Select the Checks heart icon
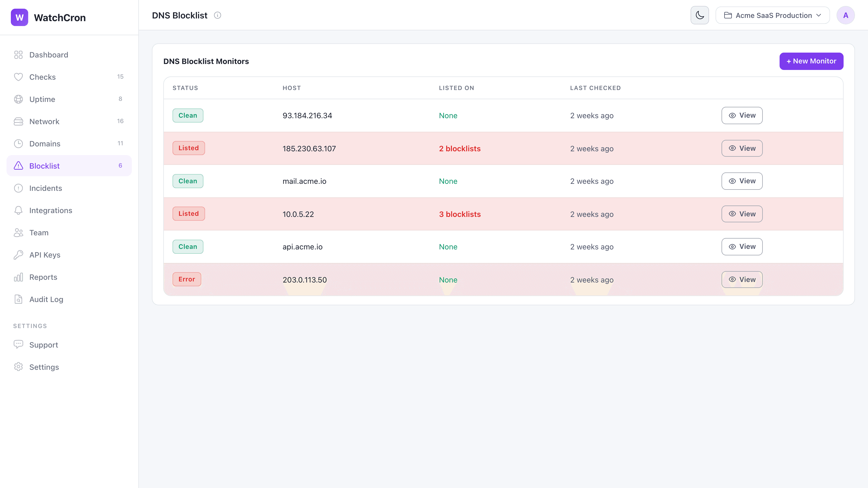The image size is (868, 488). 18,77
